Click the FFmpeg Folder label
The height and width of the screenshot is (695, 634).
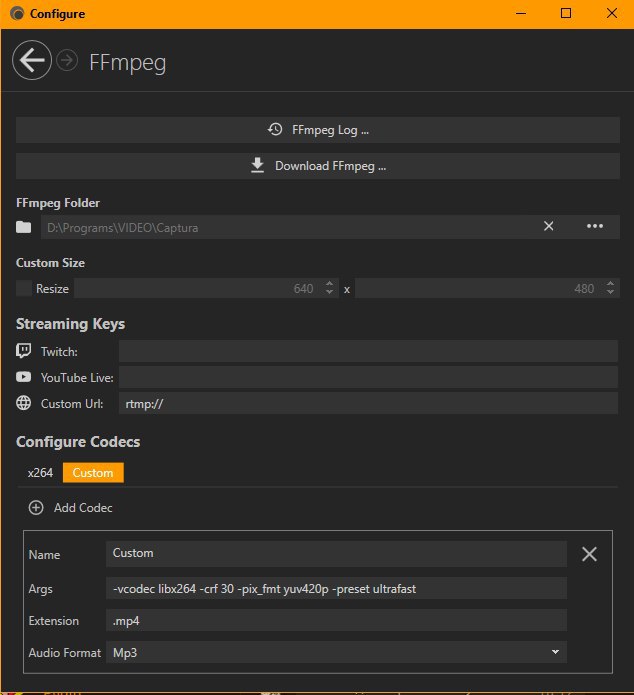coord(58,203)
